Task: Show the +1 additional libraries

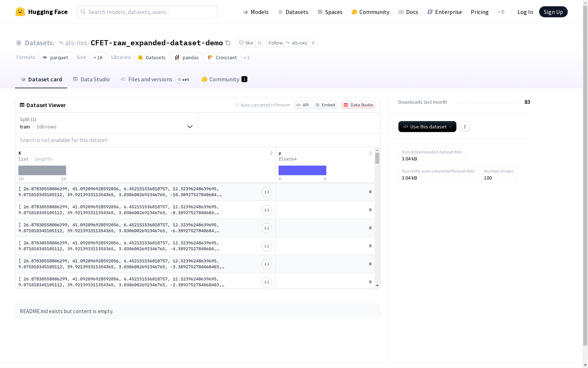Action: [247, 57]
